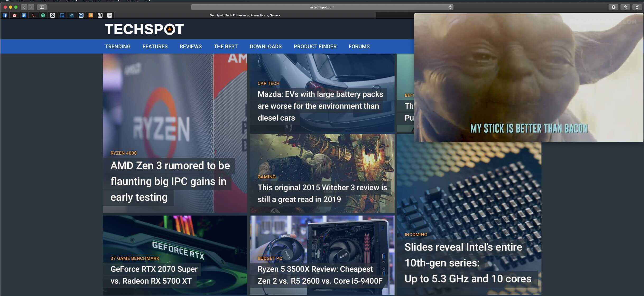Open the Witcher 3 review article
This screenshot has height=296, width=644.
pyautogui.click(x=322, y=193)
